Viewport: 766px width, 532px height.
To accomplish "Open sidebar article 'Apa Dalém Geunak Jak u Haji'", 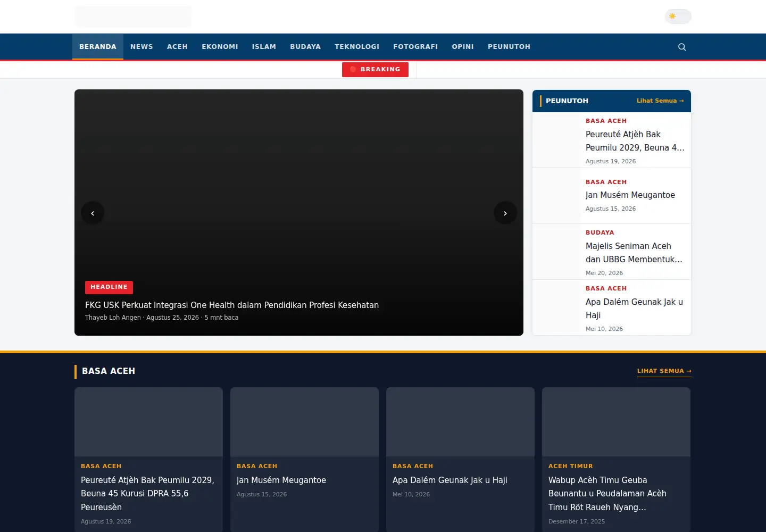I will [x=635, y=309].
